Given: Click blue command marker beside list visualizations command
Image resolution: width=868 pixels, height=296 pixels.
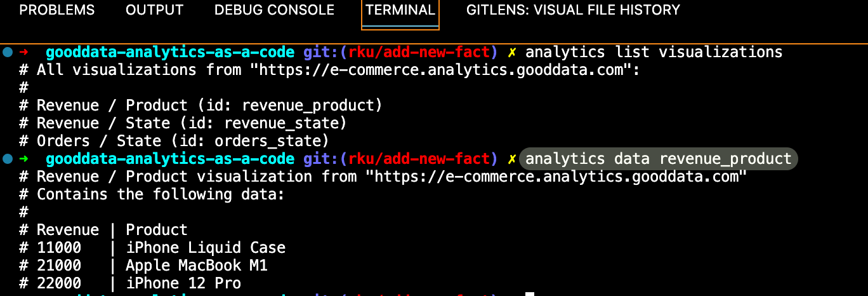Looking at the screenshot, I should click(8, 52).
